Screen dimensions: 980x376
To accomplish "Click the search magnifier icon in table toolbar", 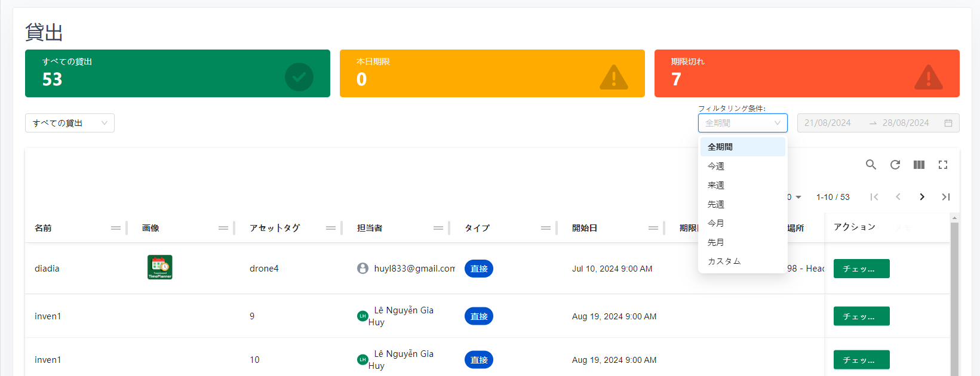I will (x=871, y=165).
